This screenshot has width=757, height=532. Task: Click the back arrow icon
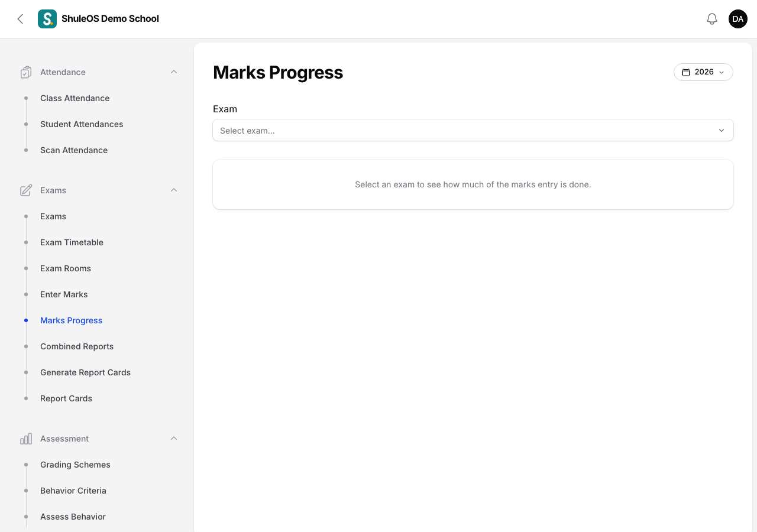tap(20, 19)
